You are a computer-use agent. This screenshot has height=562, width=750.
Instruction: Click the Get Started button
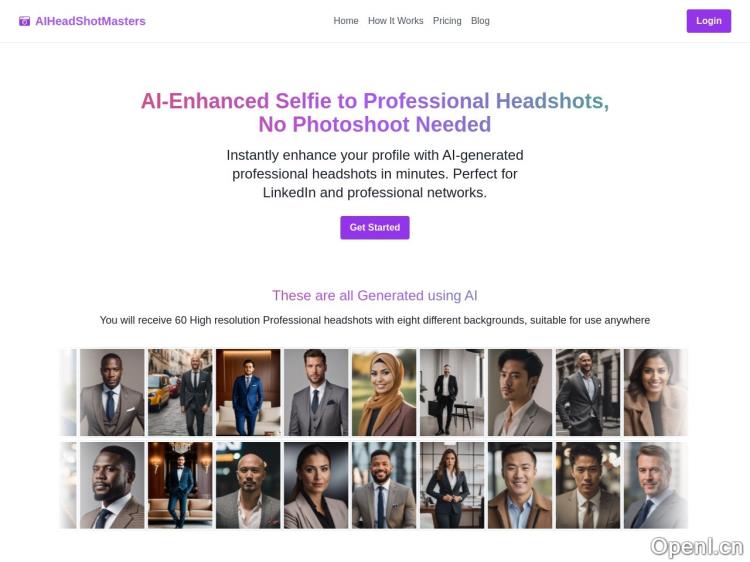pos(375,228)
